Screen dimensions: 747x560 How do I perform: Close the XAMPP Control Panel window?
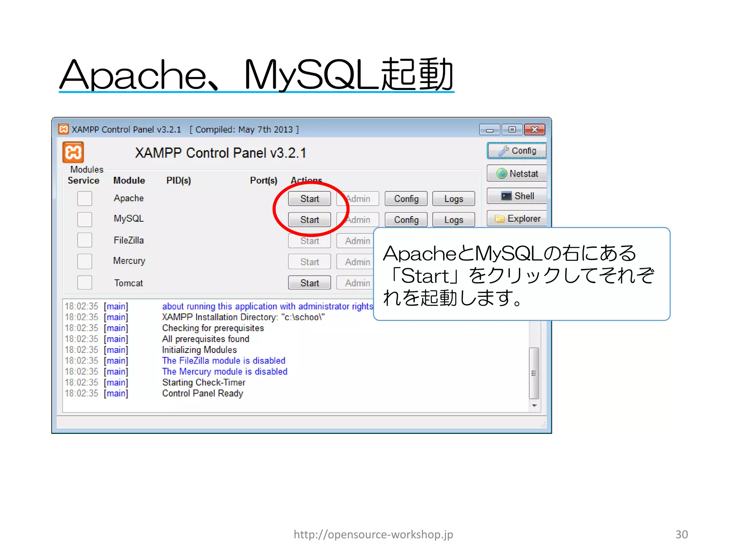(535, 130)
